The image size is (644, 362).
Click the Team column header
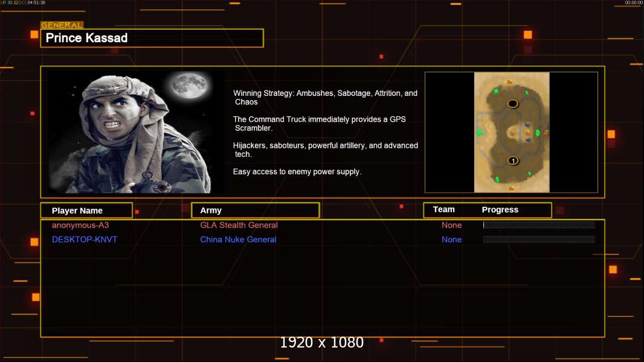443,209
